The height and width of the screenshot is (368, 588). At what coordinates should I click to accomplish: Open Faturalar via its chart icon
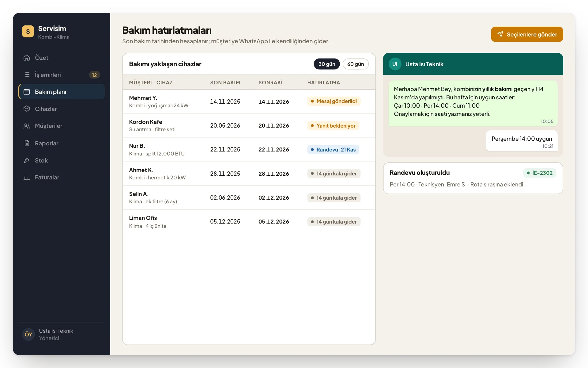(27, 177)
